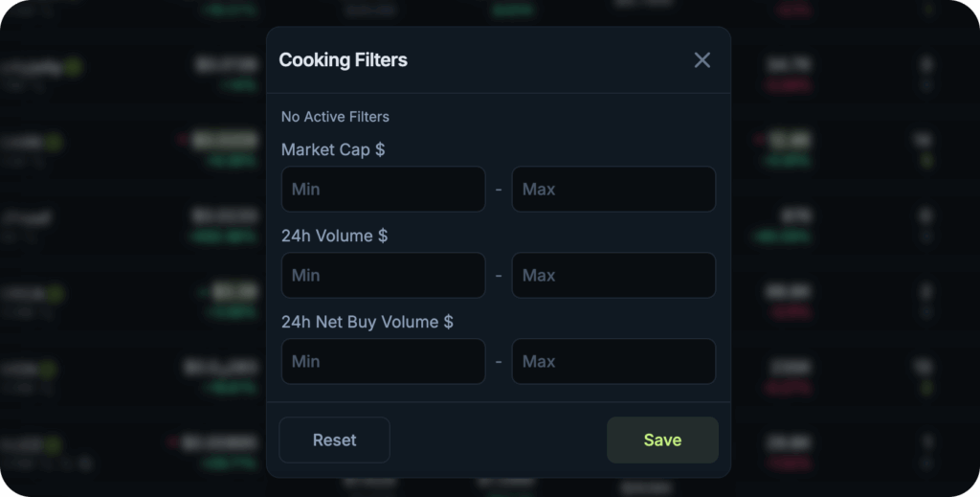Image resolution: width=980 pixels, height=497 pixels.
Task: Focus the Market Cap Max field
Action: [613, 189]
